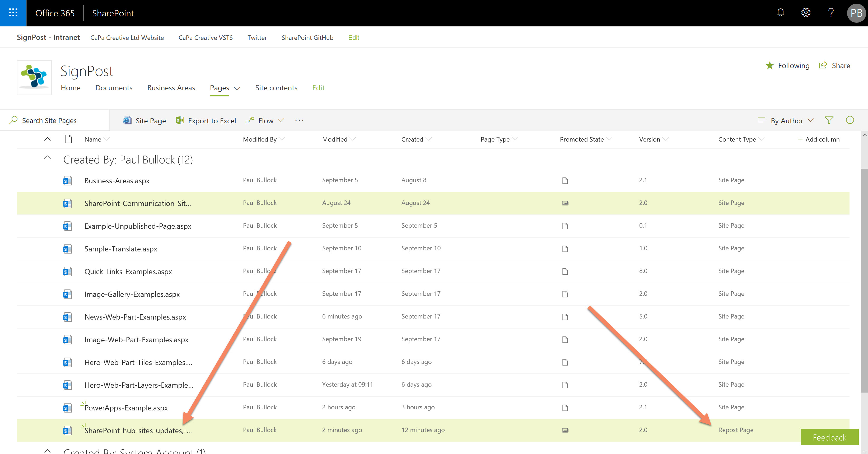
Task: Open the Office 365 app launcher
Action: 13,13
